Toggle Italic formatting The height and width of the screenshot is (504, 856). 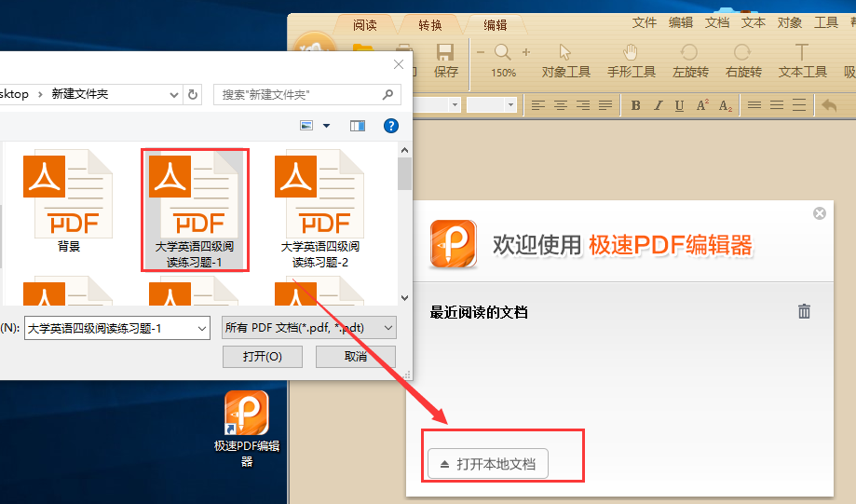pos(658,105)
